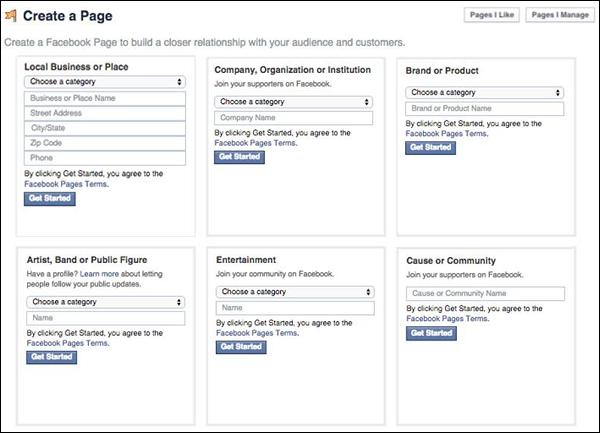Open the Learn more link for profiles

101,273
